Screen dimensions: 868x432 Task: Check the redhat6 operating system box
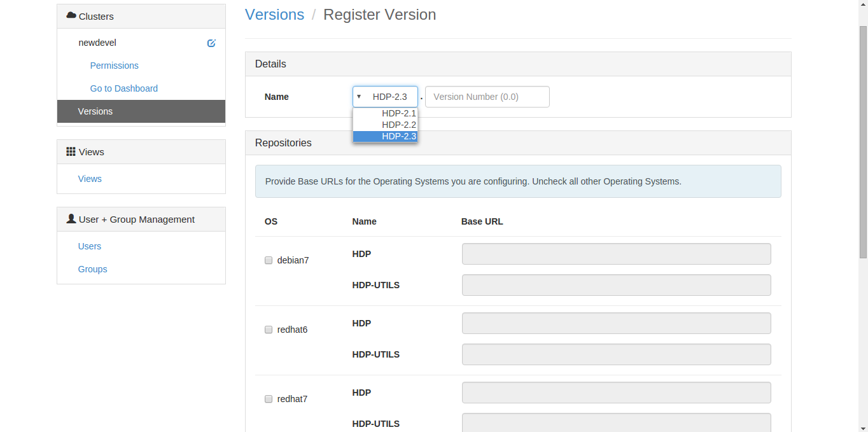269,330
